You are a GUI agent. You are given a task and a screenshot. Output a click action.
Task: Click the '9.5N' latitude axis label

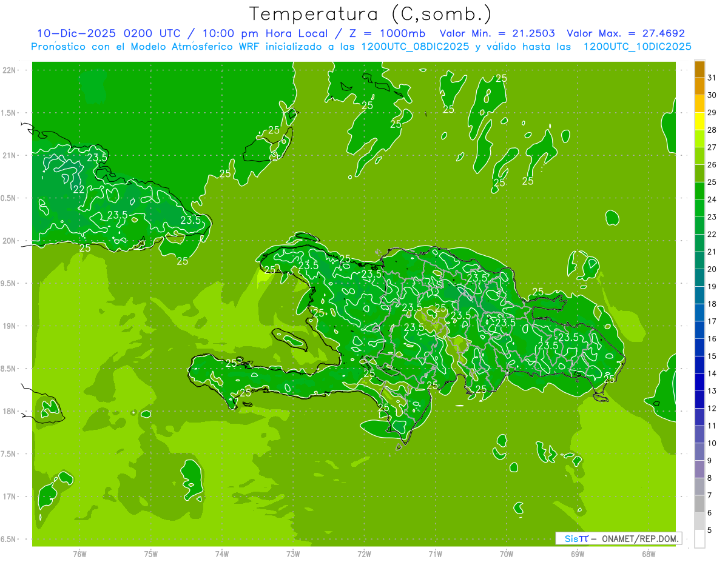9,283
